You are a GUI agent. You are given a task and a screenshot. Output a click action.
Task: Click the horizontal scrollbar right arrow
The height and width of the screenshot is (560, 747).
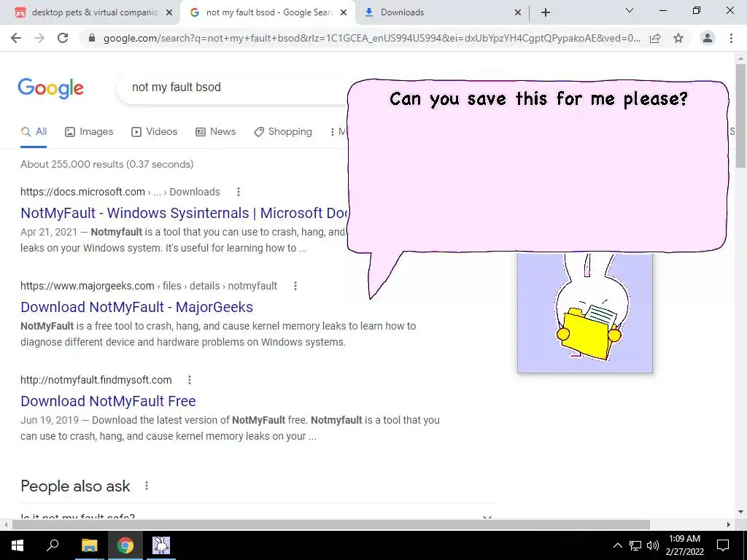click(729, 524)
